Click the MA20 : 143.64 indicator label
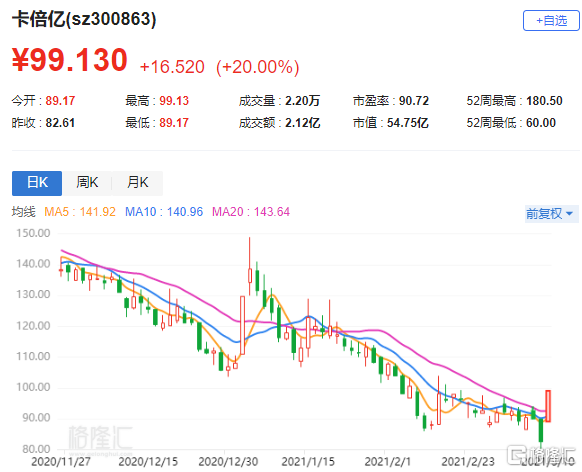The height and width of the screenshot is (472, 582). pyautogui.click(x=251, y=212)
